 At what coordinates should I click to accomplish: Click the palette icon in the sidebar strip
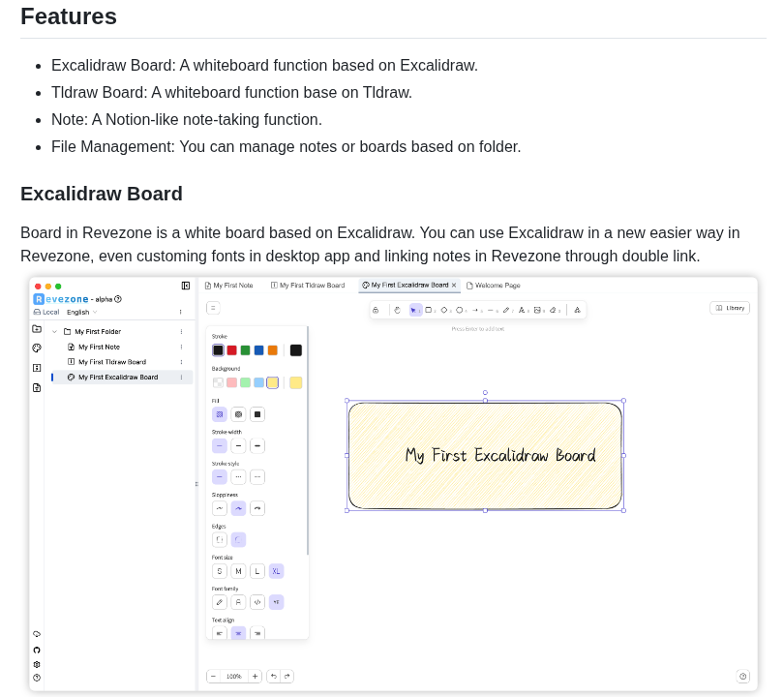pyautogui.click(x=37, y=348)
